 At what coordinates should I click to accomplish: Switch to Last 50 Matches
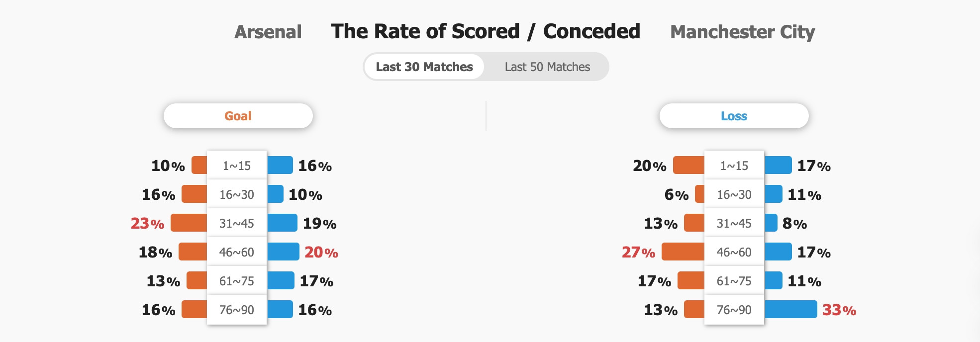547,67
